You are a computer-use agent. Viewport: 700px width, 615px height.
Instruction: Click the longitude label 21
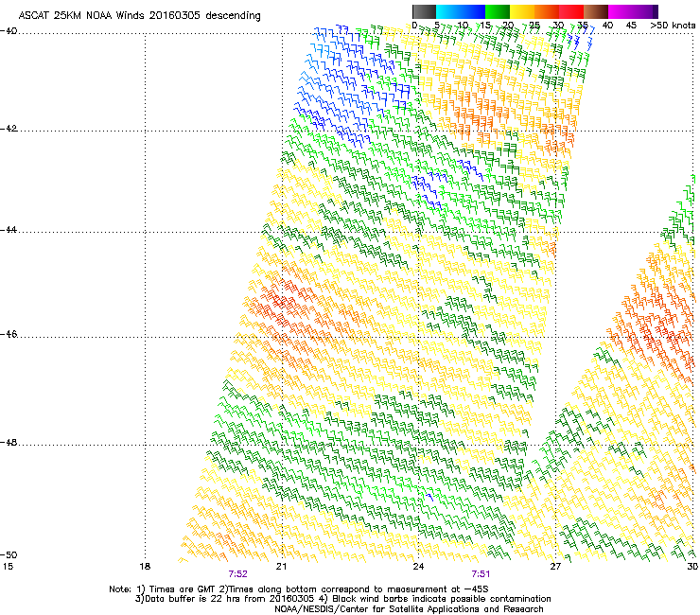281,567
